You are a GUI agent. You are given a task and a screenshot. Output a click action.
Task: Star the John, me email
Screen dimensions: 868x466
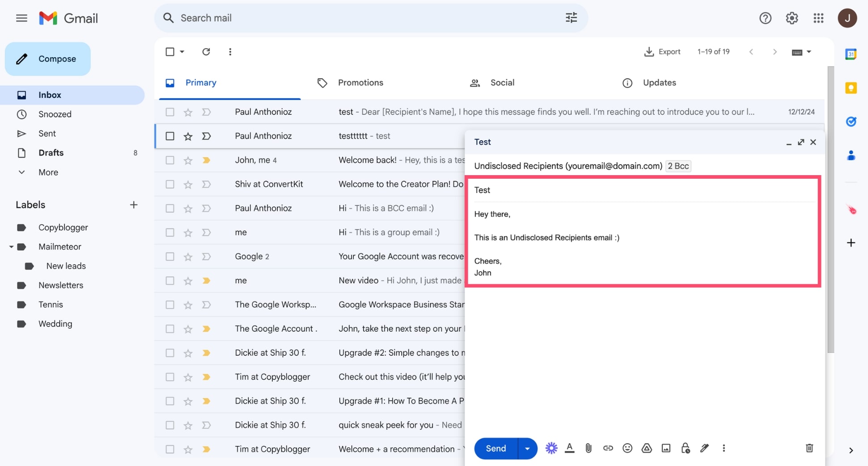188,160
